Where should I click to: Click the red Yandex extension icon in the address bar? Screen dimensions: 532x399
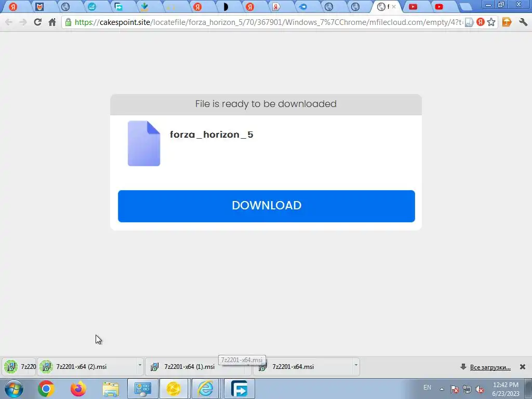pyautogui.click(x=480, y=22)
